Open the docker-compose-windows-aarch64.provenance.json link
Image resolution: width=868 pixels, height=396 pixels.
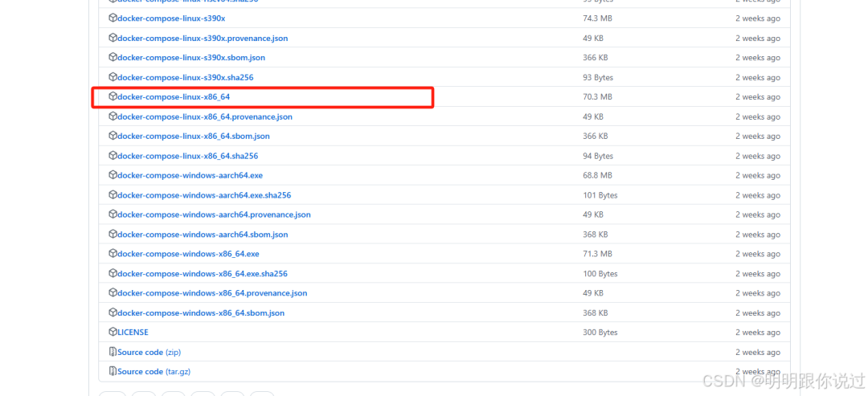[214, 214]
